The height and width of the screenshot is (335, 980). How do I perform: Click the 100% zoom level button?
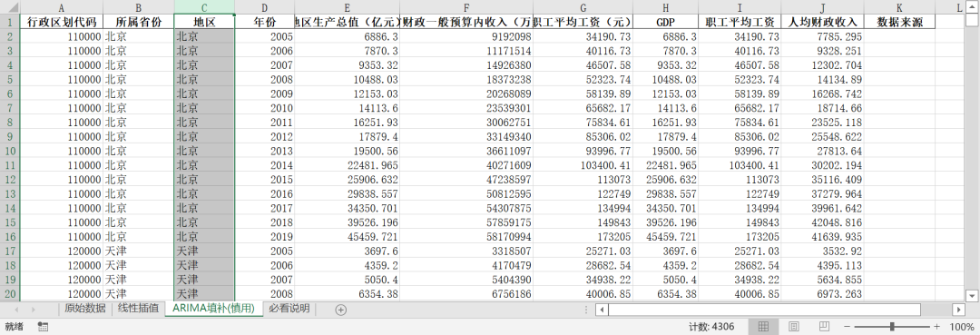tap(961, 326)
